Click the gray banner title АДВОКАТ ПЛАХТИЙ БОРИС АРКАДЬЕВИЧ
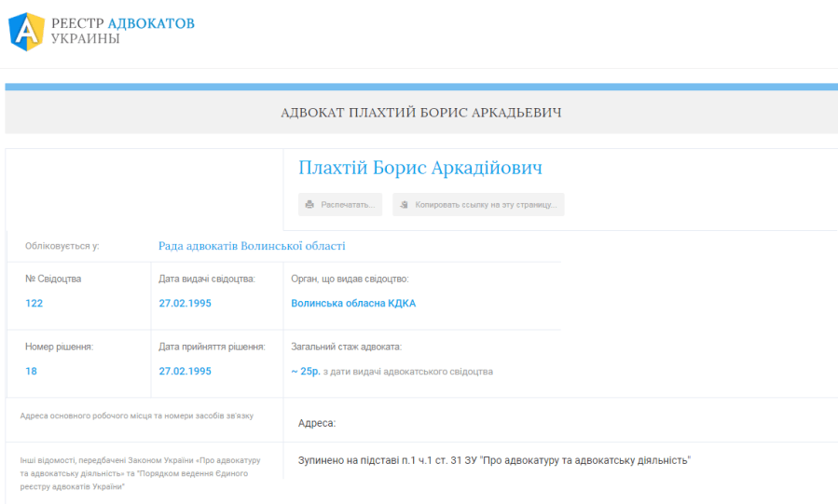This screenshot has height=504, width=838. [420, 113]
